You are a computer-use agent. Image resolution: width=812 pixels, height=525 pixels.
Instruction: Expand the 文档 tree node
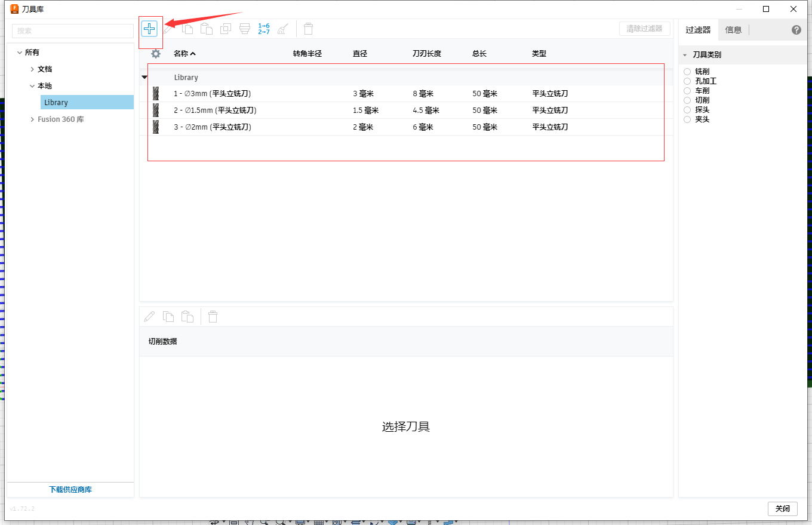pyautogui.click(x=32, y=69)
